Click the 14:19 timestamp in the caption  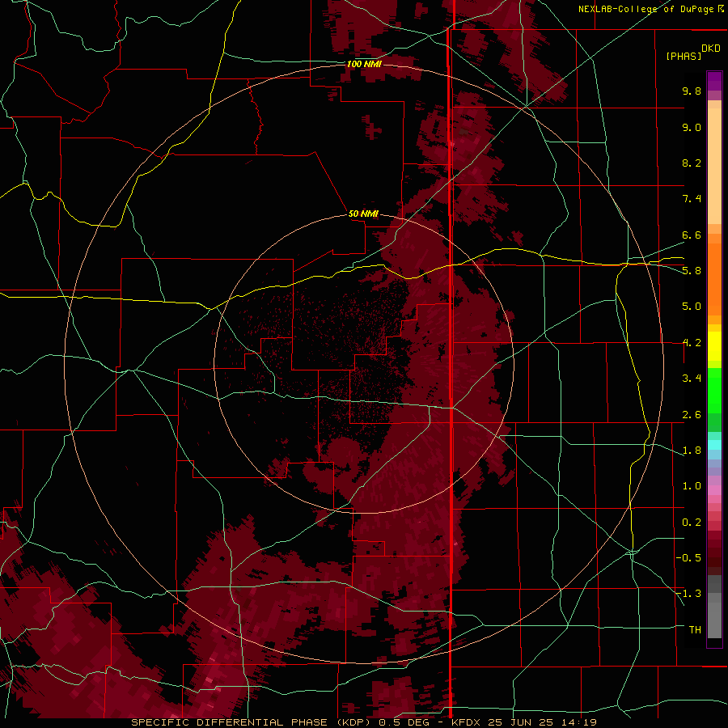pos(578,722)
